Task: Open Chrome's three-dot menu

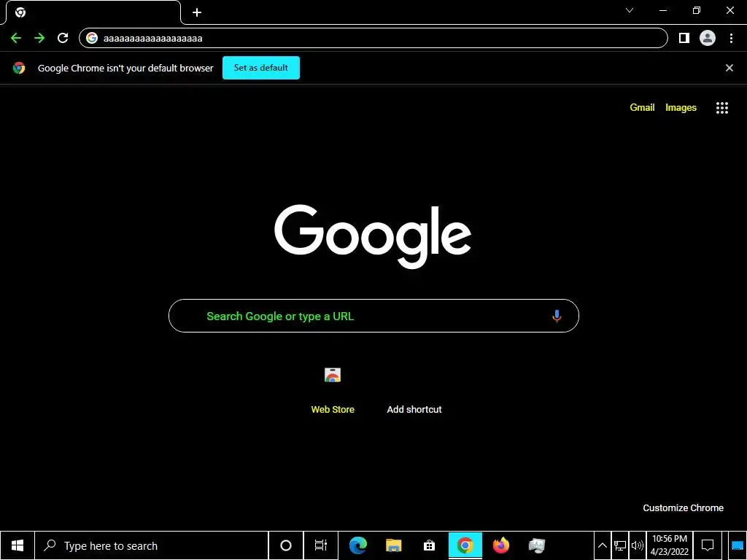Action: 731,38
